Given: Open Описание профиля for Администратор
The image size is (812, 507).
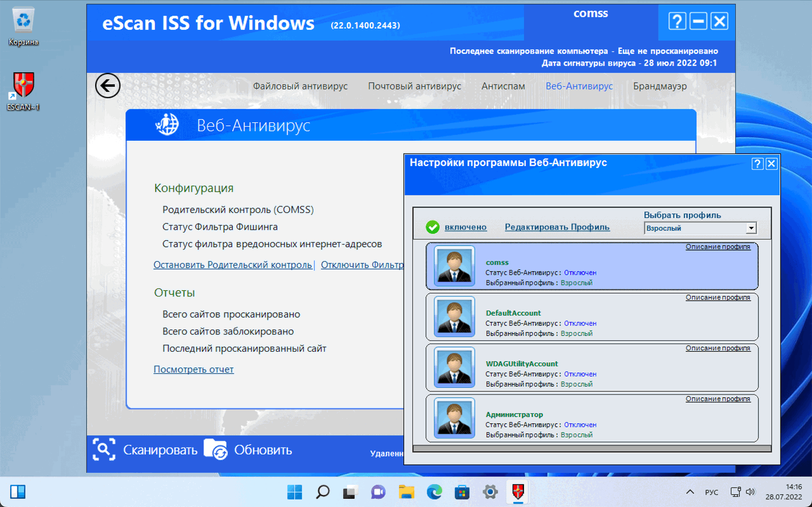Looking at the screenshot, I should click(x=718, y=399).
